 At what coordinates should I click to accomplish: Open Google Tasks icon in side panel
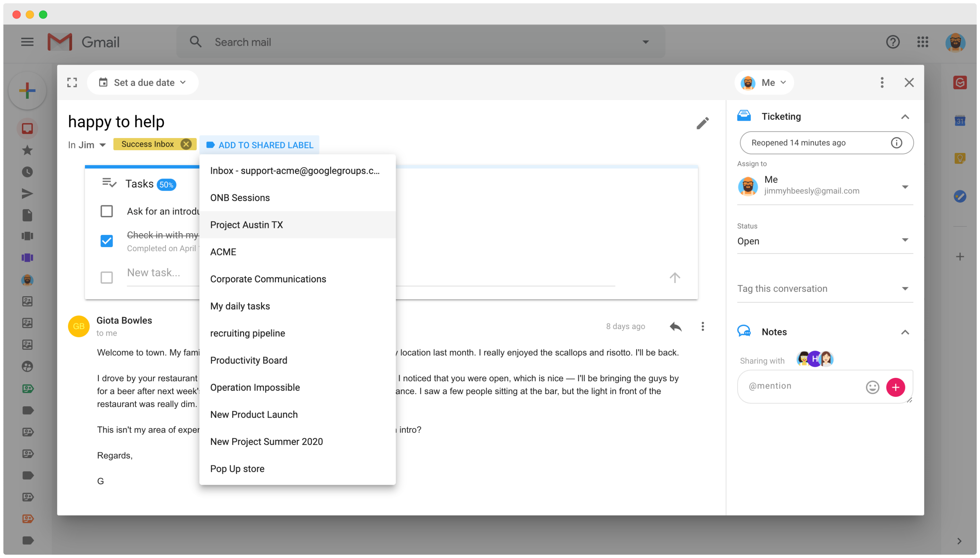pyautogui.click(x=959, y=197)
